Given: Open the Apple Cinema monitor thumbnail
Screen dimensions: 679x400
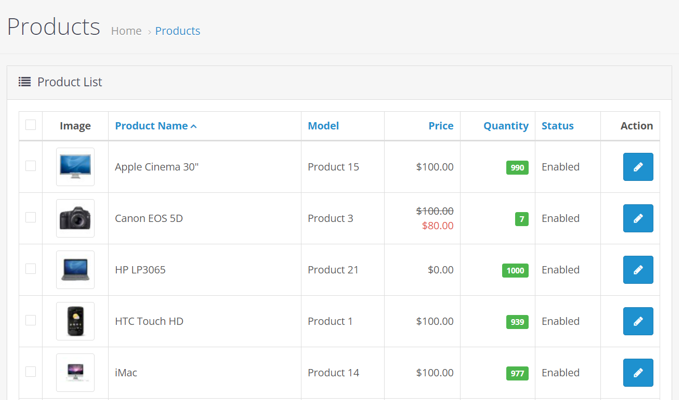Looking at the screenshot, I should pyautogui.click(x=75, y=167).
